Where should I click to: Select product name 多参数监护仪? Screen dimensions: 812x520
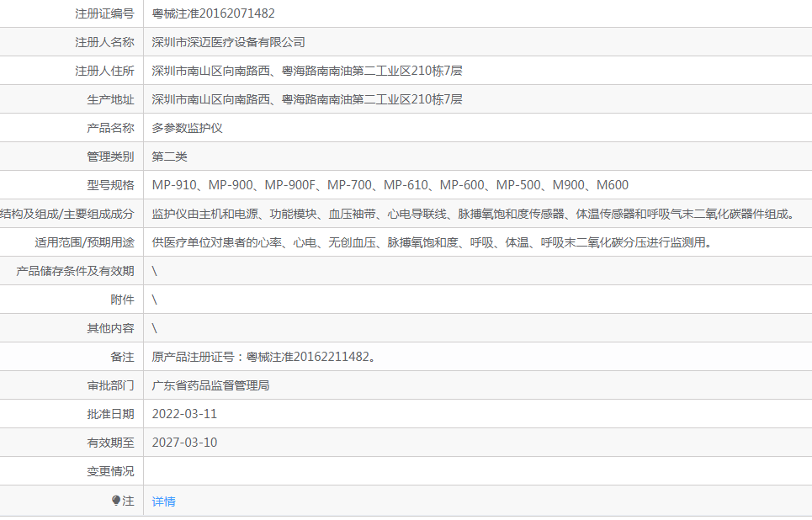pyautogui.click(x=187, y=128)
